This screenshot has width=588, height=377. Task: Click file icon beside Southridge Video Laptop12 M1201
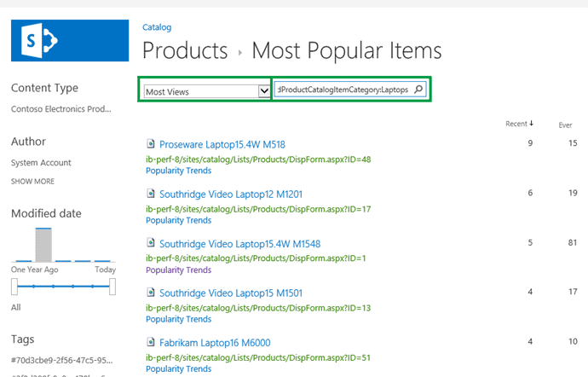151,194
